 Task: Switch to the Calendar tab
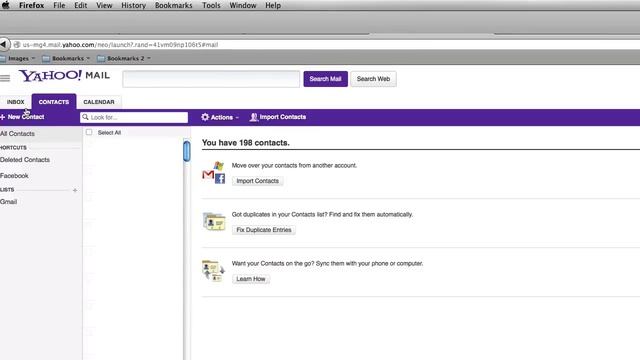pos(99,102)
